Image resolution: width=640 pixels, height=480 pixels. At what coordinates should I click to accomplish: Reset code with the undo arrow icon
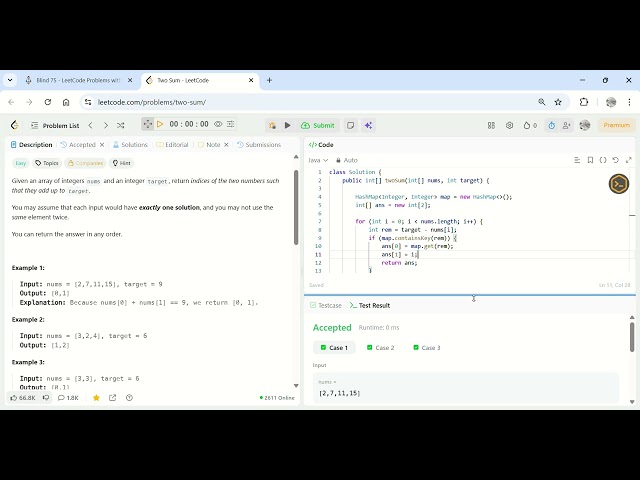[x=616, y=160]
